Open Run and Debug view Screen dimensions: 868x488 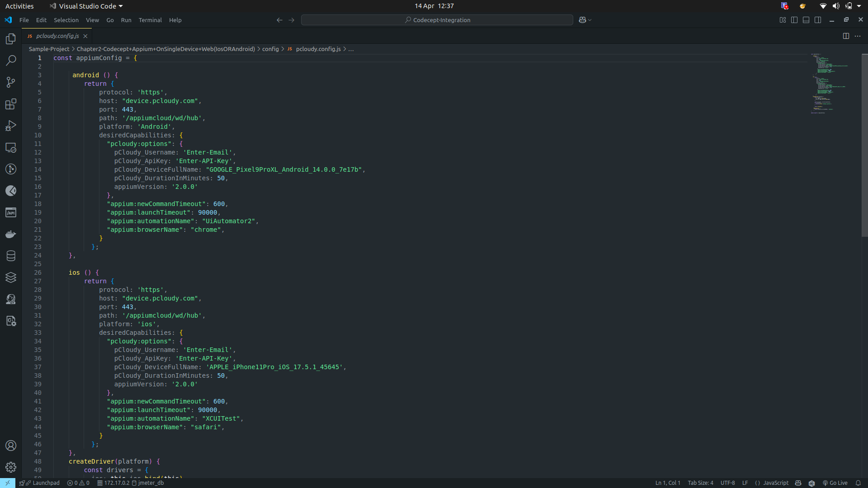(11, 126)
